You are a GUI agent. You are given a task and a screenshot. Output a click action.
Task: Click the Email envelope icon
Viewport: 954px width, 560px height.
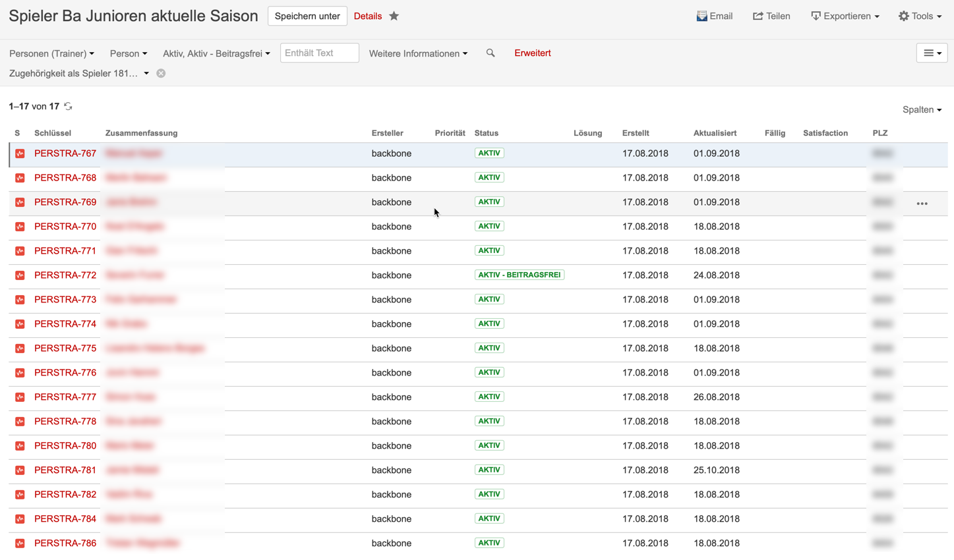[702, 16]
